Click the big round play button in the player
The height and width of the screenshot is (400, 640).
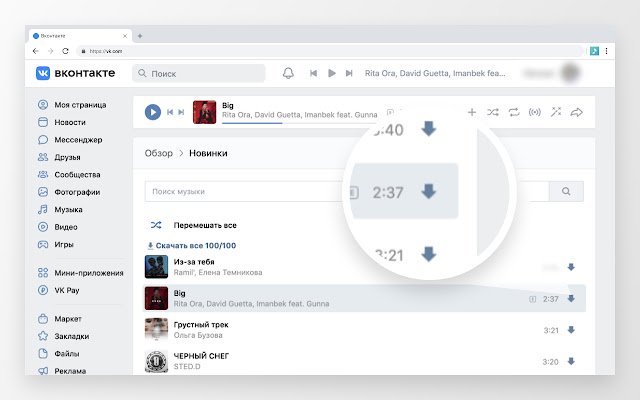[x=153, y=112]
